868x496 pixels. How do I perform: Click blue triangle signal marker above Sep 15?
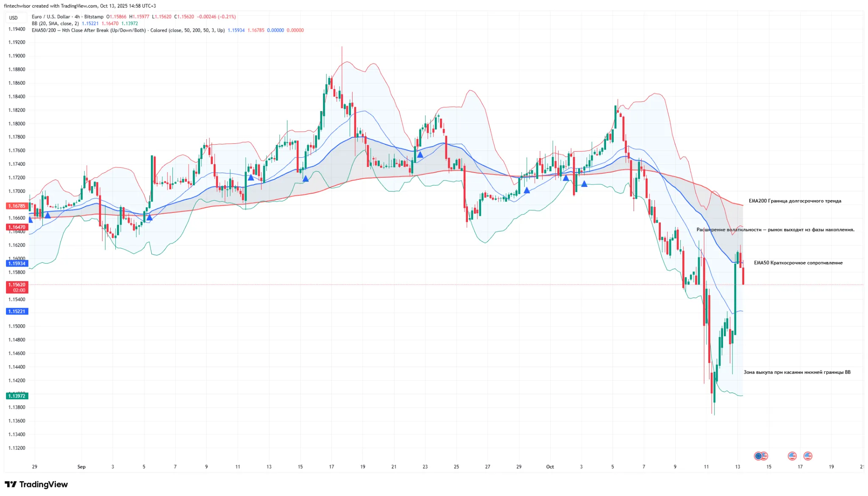306,179
